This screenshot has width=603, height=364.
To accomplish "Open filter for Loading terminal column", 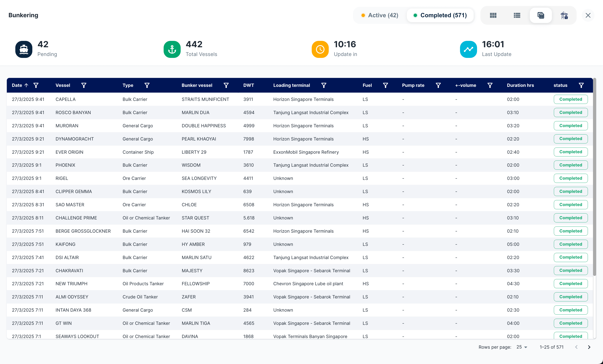I will pyautogui.click(x=324, y=85).
